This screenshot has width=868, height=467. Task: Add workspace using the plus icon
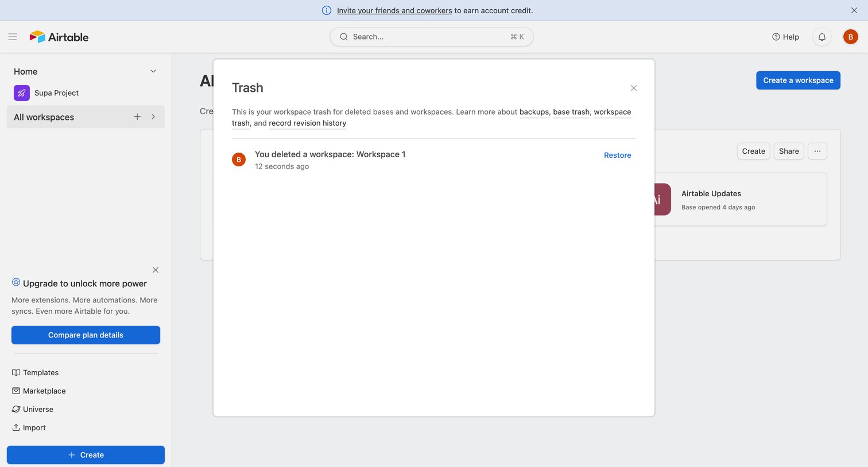click(x=137, y=117)
